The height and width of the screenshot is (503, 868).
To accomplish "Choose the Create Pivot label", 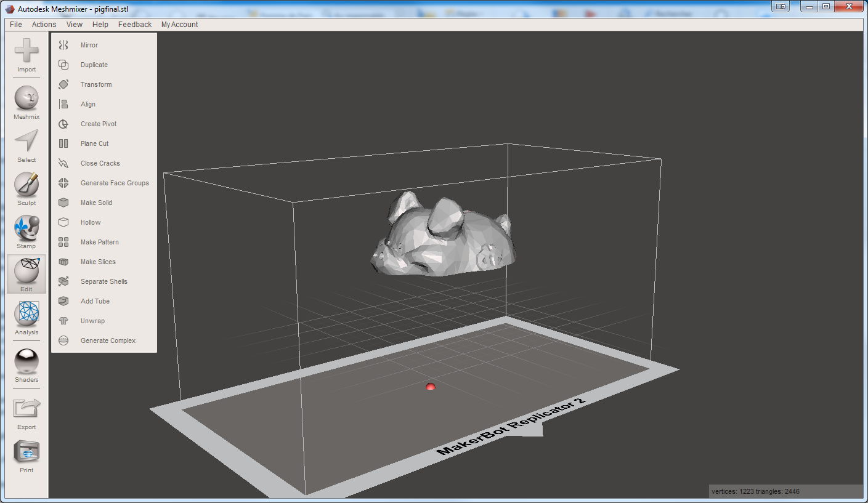I will pos(99,124).
